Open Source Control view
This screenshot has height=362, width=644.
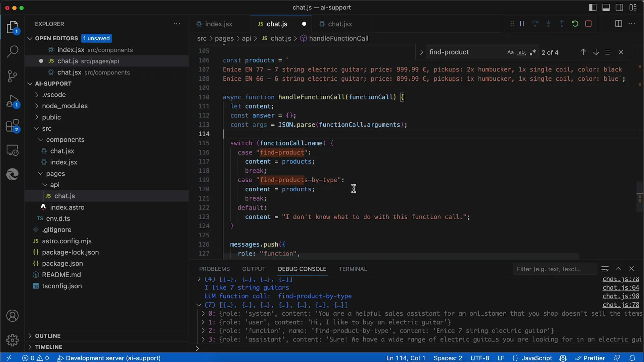[x=12, y=76]
